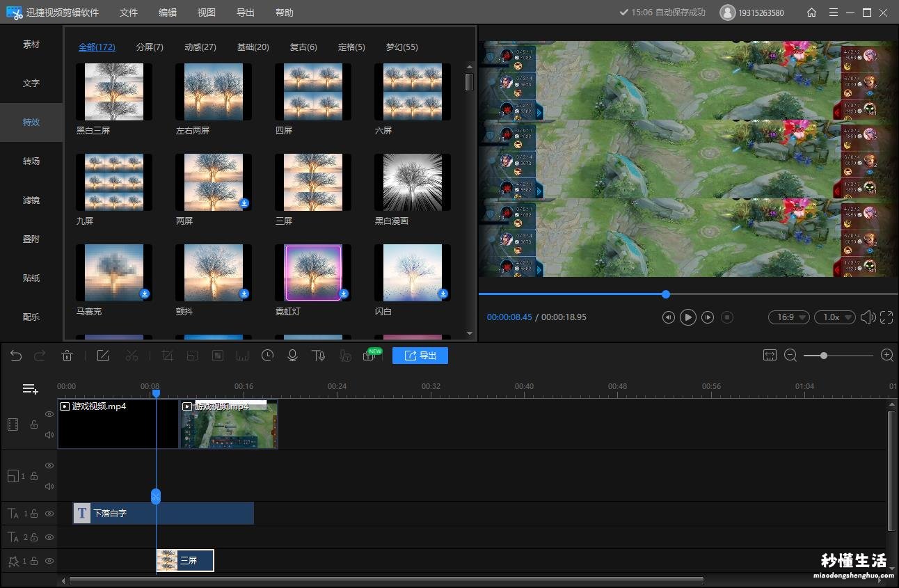
Task: Select the 三屏 effect clip on the timeline
Action: coord(185,561)
